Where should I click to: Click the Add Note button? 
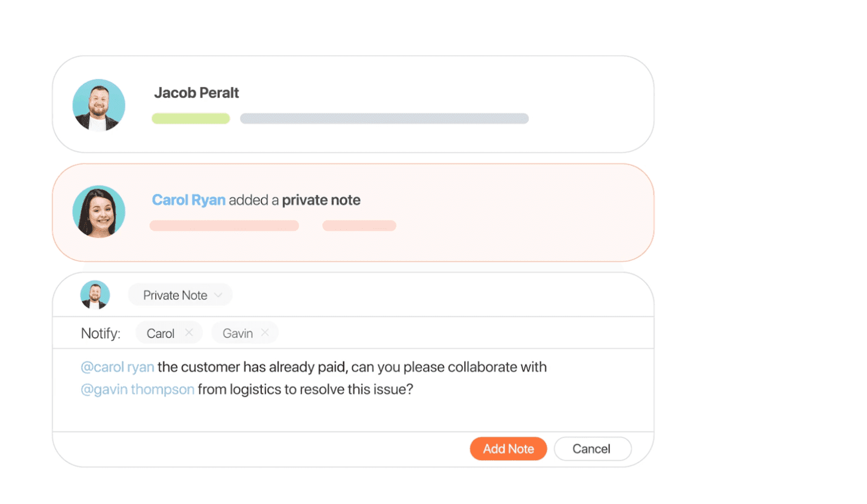pyautogui.click(x=508, y=449)
